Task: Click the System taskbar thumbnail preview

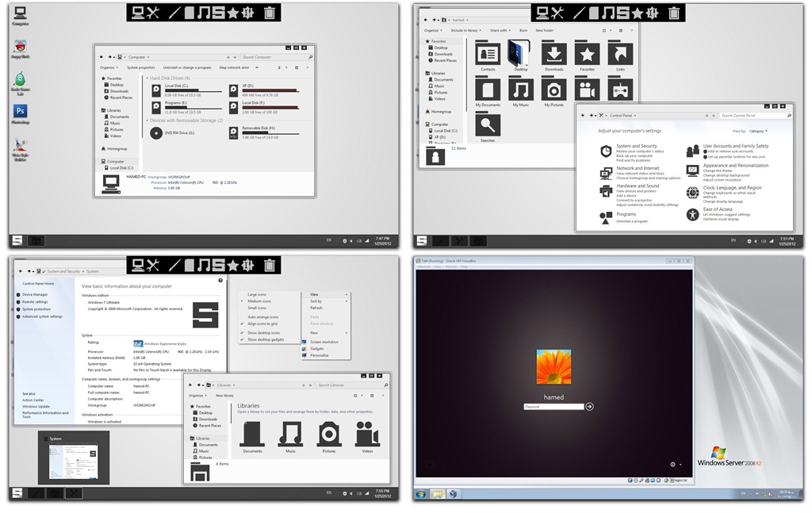Action: tap(73, 457)
